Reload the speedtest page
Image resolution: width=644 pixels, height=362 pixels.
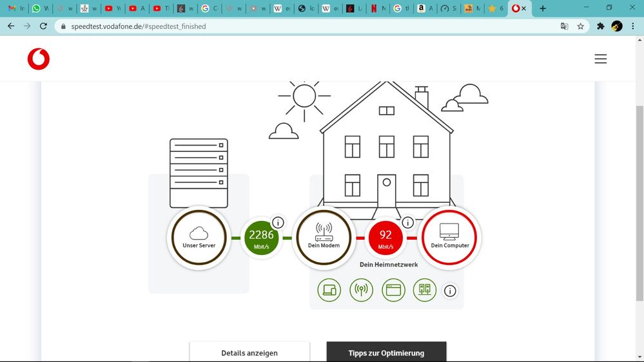[43, 26]
